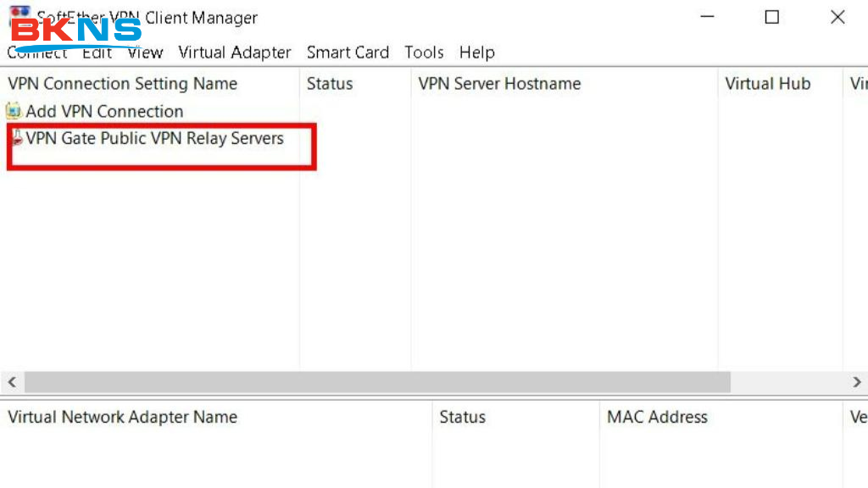Select the VPN Gate Public VPN Relay Servers entry

[x=154, y=139]
